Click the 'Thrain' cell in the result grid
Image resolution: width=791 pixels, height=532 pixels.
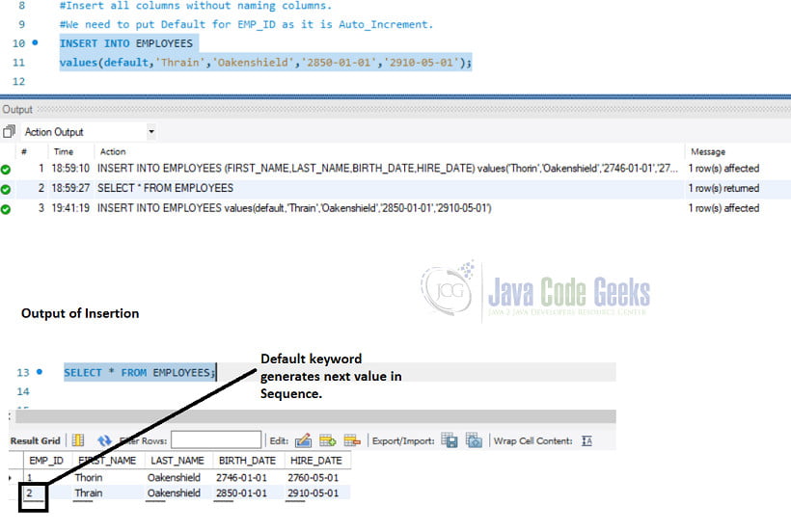pyautogui.click(x=89, y=492)
